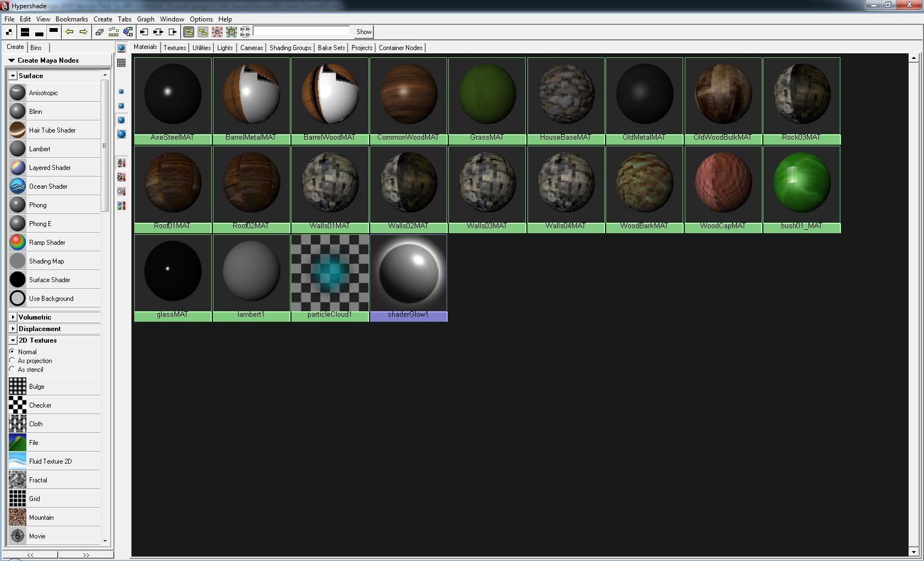Open the Bins tab
This screenshot has width=924, height=561.
pos(36,48)
